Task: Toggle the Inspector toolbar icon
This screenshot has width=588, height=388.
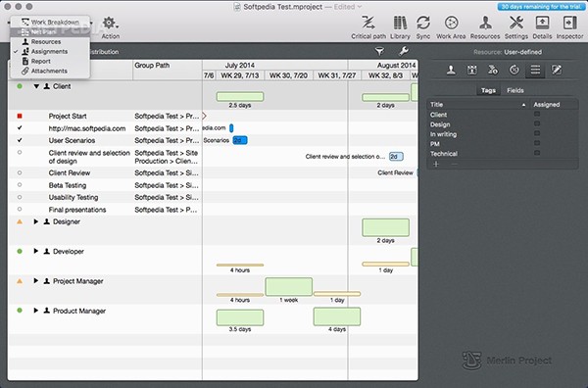Action: [569, 23]
